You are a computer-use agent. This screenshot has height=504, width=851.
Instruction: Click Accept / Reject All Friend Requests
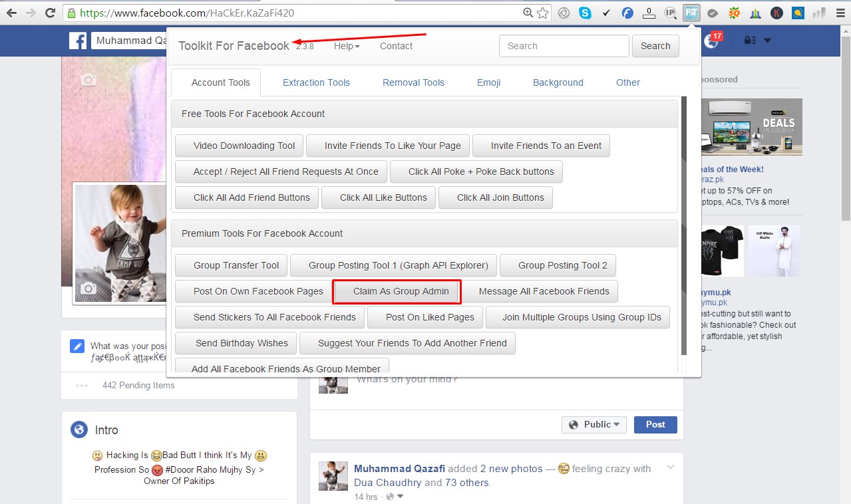(281, 172)
